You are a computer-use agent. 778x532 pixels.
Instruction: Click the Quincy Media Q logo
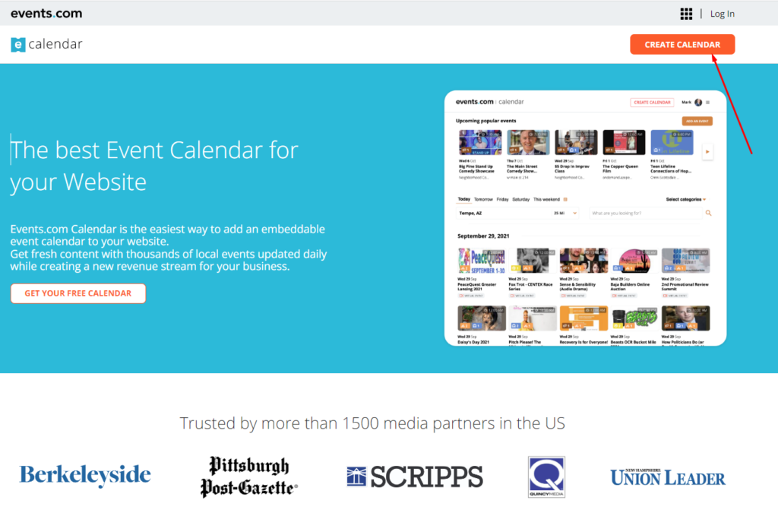(546, 477)
